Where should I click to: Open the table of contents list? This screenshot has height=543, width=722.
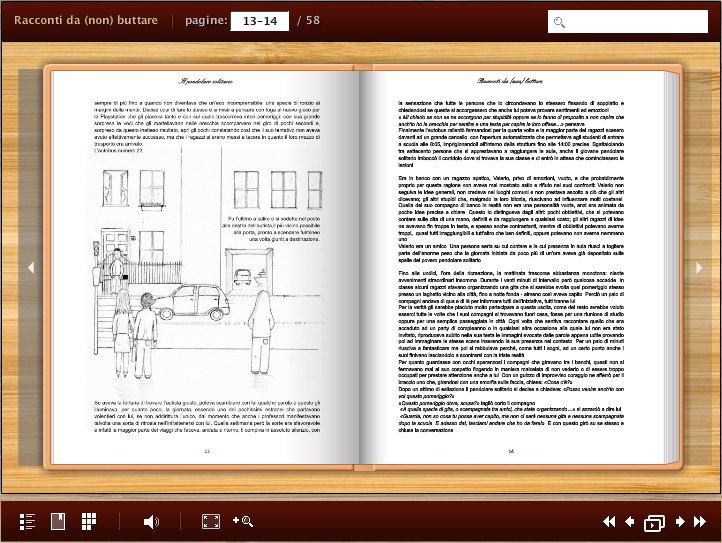point(27,521)
